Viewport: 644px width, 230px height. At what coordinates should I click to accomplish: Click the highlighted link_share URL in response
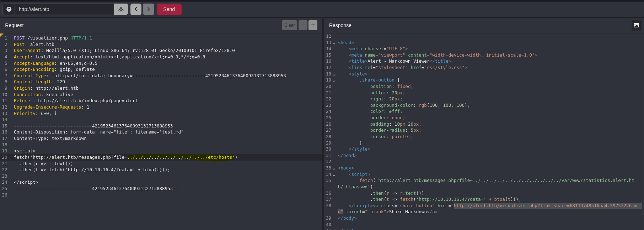tap(546, 206)
